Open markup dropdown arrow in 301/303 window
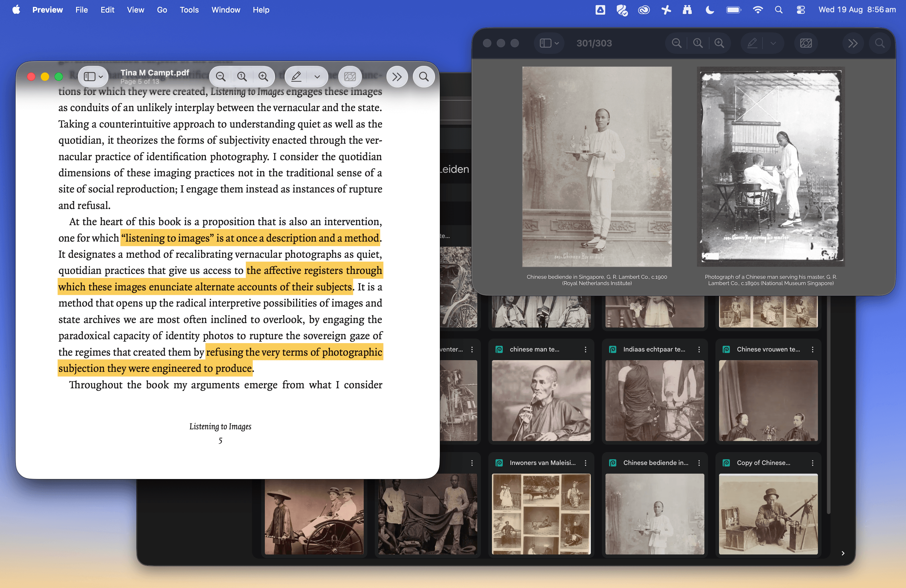Image resolution: width=906 pixels, height=588 pixels. tap(773, 43)
